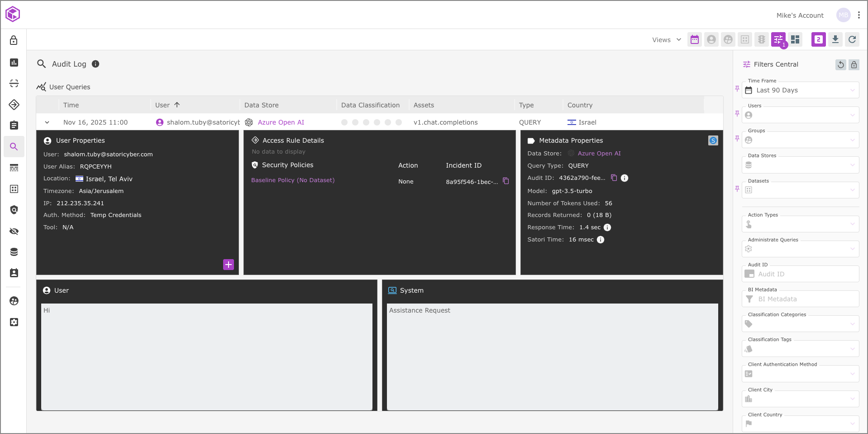Click the Audit ID input field
This screenshot has height=434, width=868.
pyautogui.click(x=806, y=274)
